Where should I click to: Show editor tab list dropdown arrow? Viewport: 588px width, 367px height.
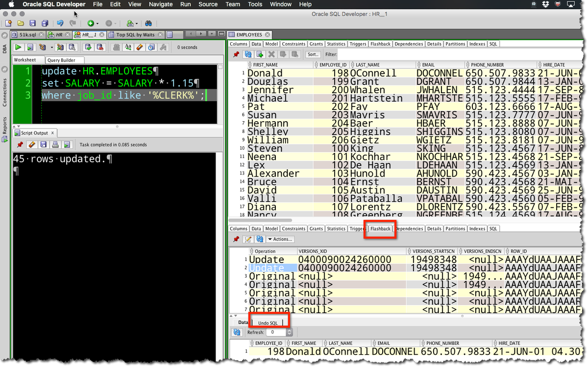coord(212,34)
